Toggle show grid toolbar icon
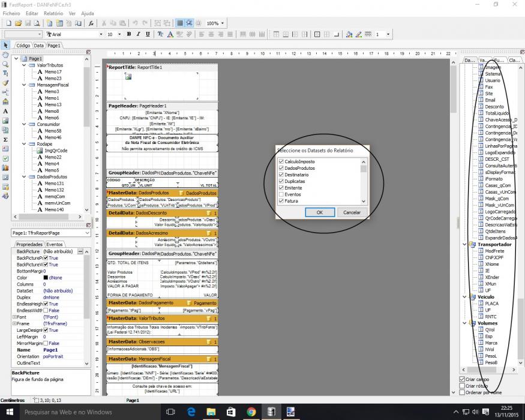Viewport: 525px width, 420px height. click(x=180, y=23)
